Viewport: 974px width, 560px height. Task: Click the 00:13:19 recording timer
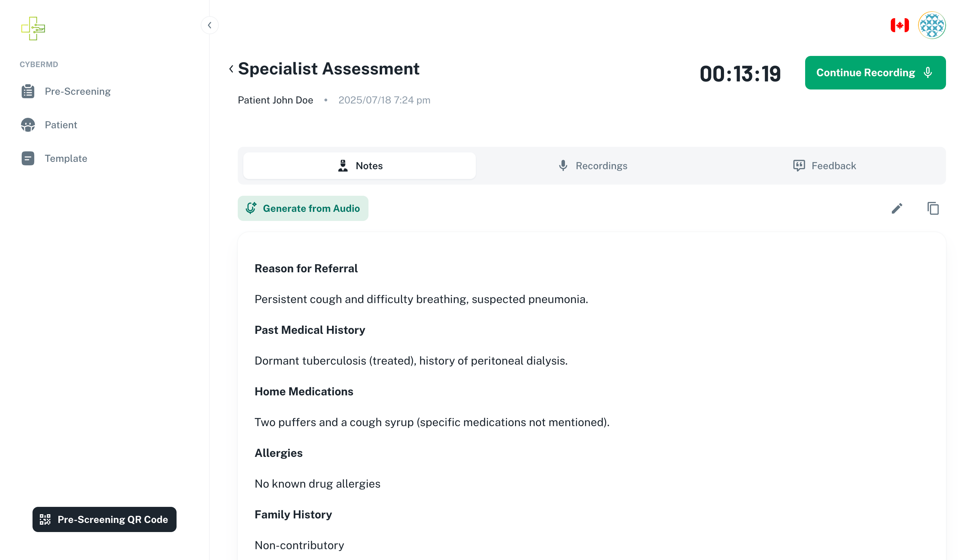tap(740, 73)
